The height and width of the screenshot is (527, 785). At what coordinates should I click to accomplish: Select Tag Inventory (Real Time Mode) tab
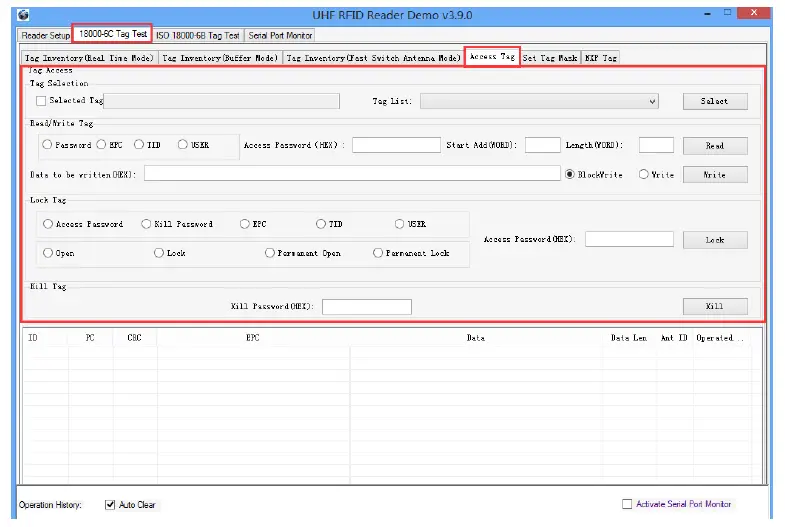point(89,58)
